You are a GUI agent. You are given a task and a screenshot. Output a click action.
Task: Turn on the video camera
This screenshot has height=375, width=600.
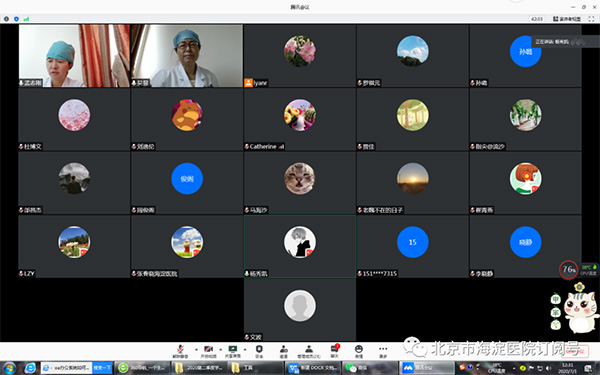pos(208,351)
